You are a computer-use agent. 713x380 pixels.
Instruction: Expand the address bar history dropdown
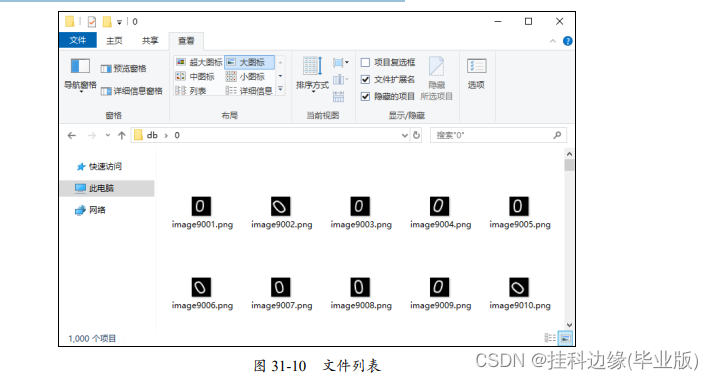pyautogui.click(x=404, y=135)
